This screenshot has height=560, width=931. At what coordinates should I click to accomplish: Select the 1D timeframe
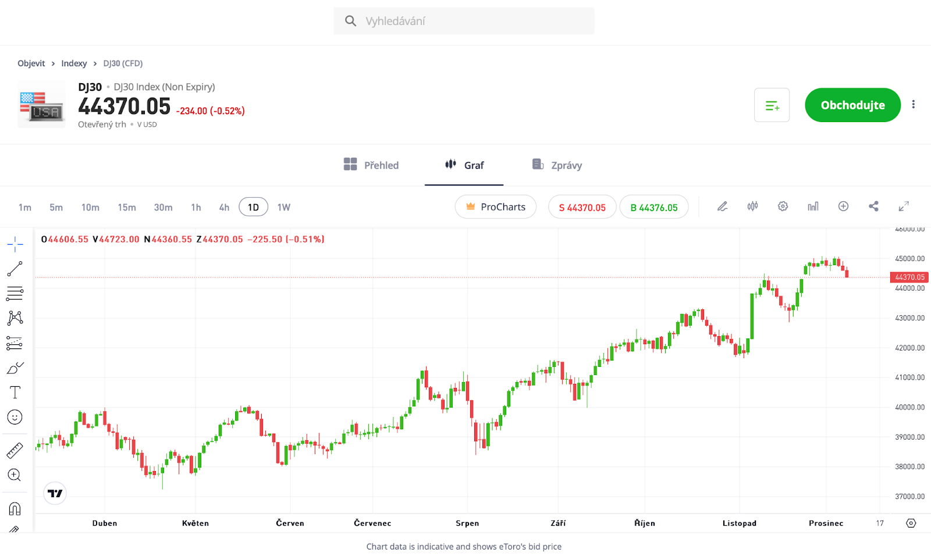tap(254, 207)
